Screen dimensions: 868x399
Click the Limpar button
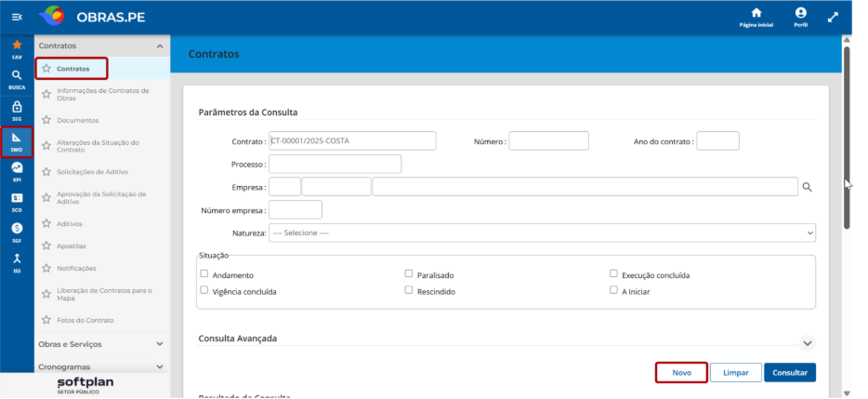point(736,372)
